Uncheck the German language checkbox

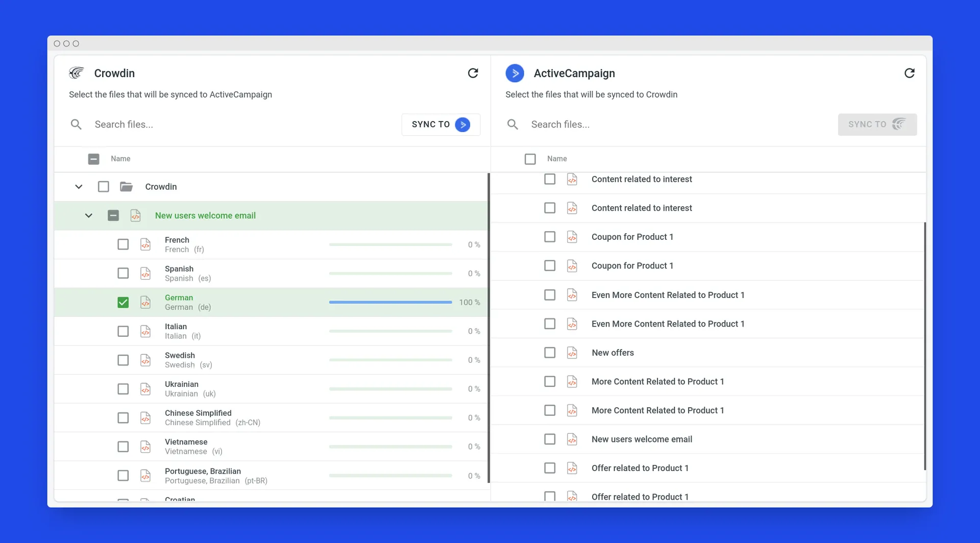123,302
